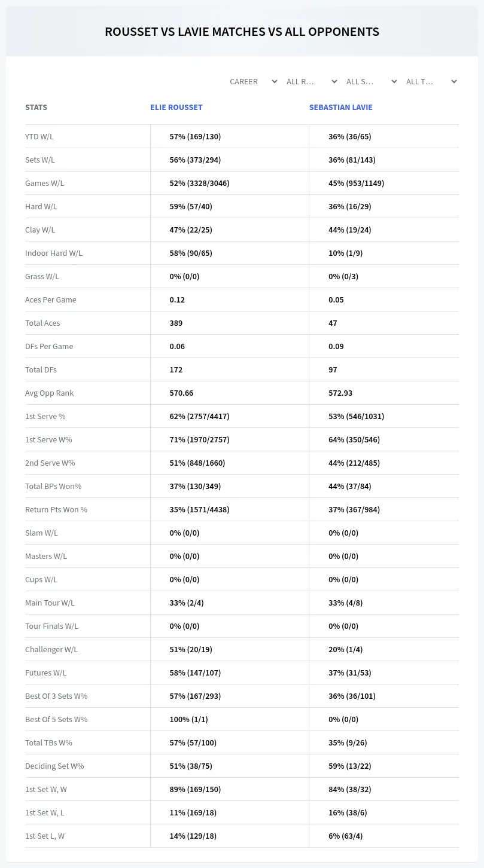484x868 pixels.
Task: Click the chevron arrow beside ALL R…
Action: point(334,81)
